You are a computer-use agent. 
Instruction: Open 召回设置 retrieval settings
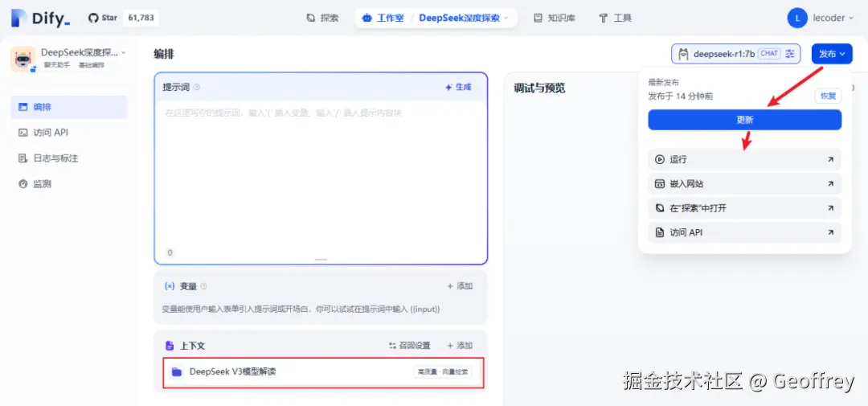409,345
